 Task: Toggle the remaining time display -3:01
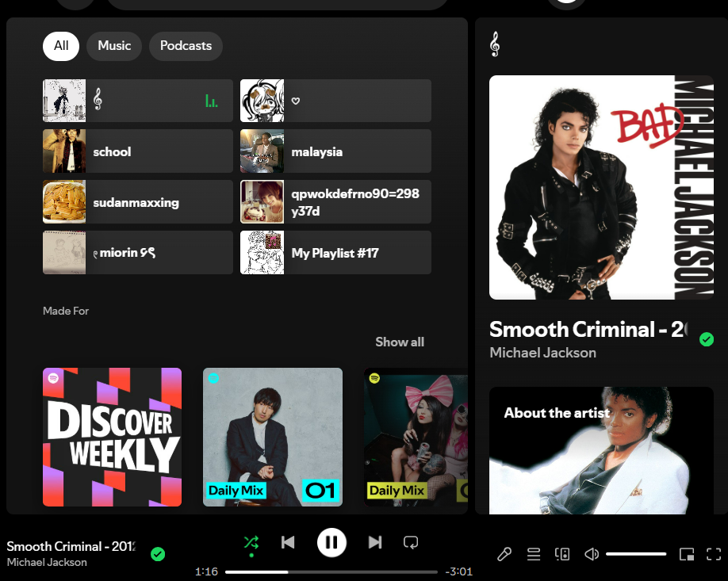[458, 571]
